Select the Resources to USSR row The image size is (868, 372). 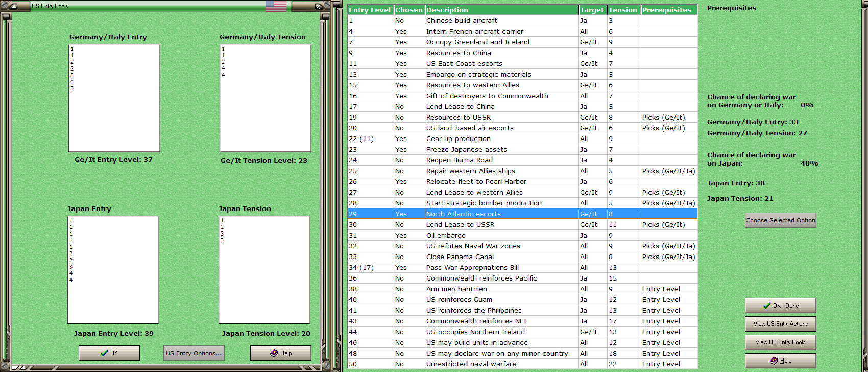522,117
